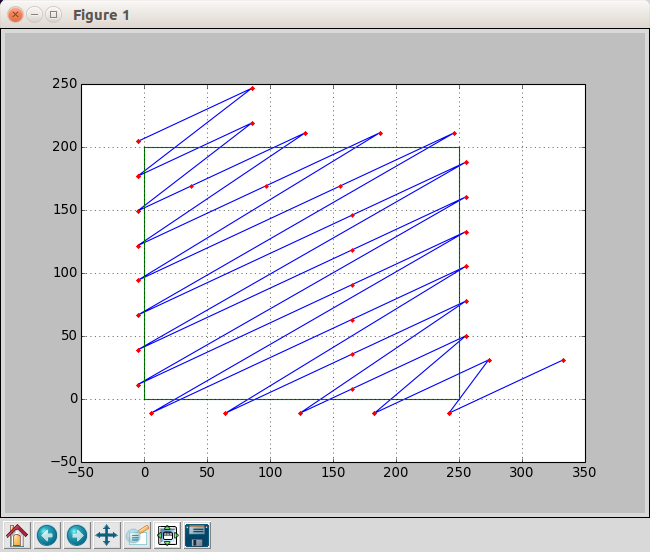Save the figure with the floppy disk icon

pyautogui.click(x=197, y=535)
